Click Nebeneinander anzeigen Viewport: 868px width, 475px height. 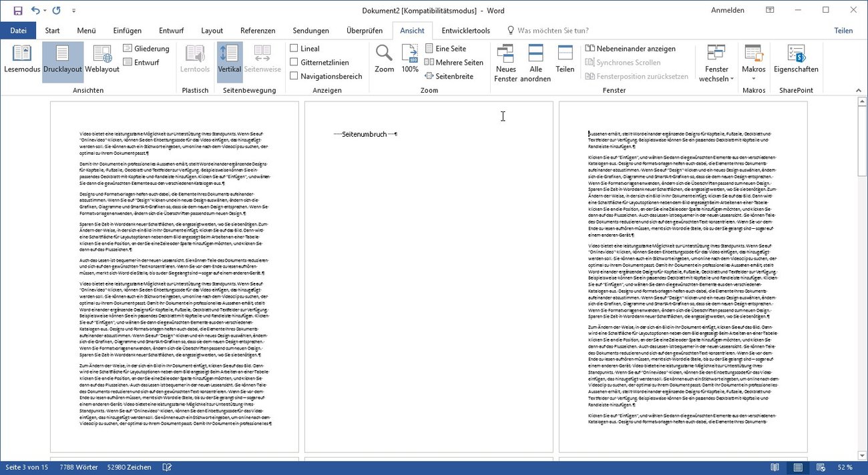point(630,49)
